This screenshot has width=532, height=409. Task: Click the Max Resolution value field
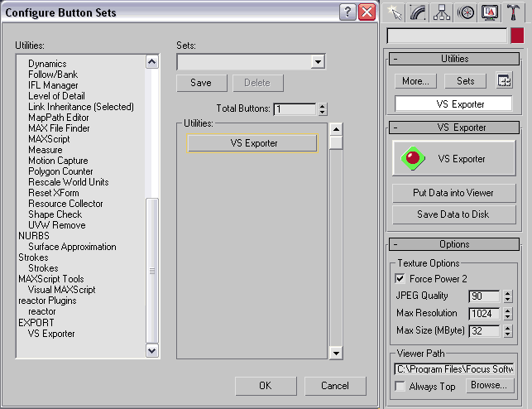(485, 313)
